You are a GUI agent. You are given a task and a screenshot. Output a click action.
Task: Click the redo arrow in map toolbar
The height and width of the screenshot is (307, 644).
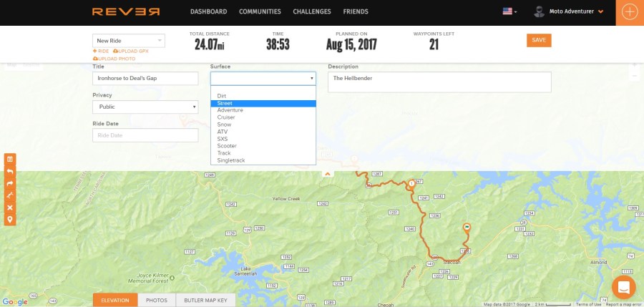click(x=10, y=183)
